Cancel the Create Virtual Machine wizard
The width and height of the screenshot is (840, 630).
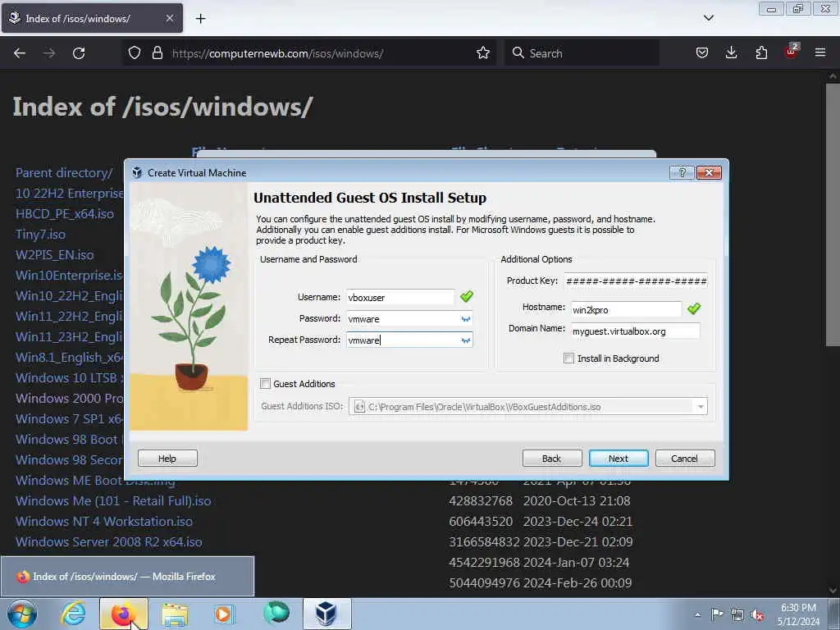(x=685, y=459)
